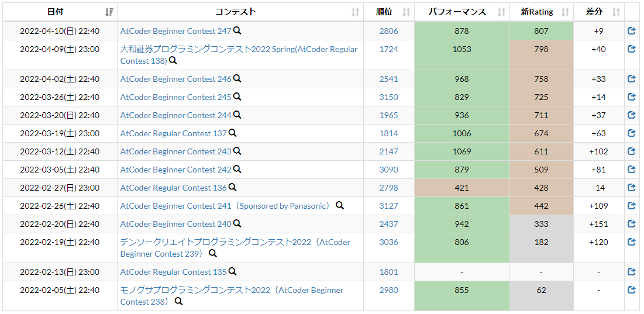Click rank 3127 link
644x314 pixels.
tap(388, 206)
